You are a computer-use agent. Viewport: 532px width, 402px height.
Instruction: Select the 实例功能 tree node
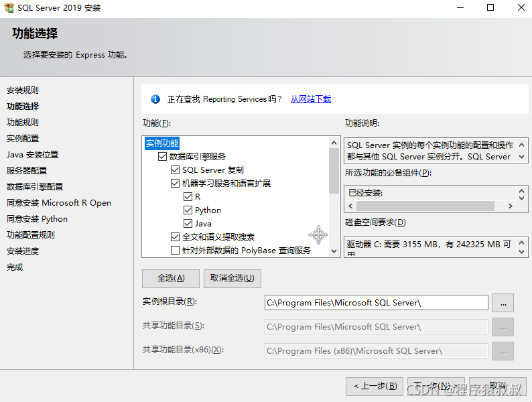point(162,143)
